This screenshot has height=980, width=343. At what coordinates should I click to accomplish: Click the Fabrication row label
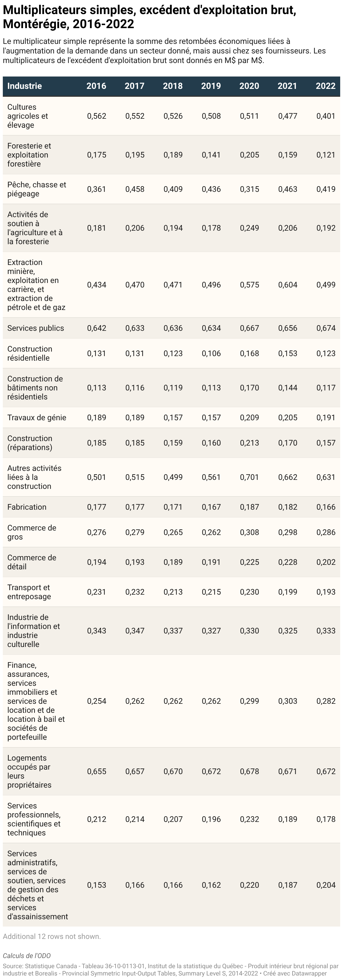click(x=27, y=507)
